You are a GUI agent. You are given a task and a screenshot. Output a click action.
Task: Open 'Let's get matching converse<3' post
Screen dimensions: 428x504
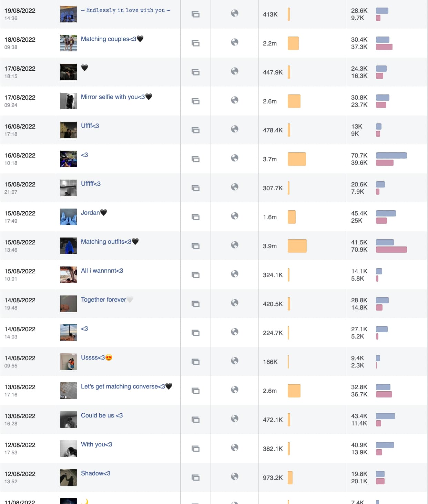(x=123, y=386)
